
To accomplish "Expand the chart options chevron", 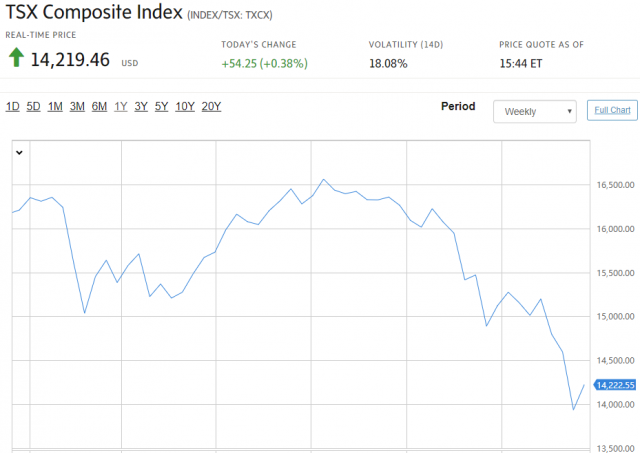I will (x=19, y=152).
